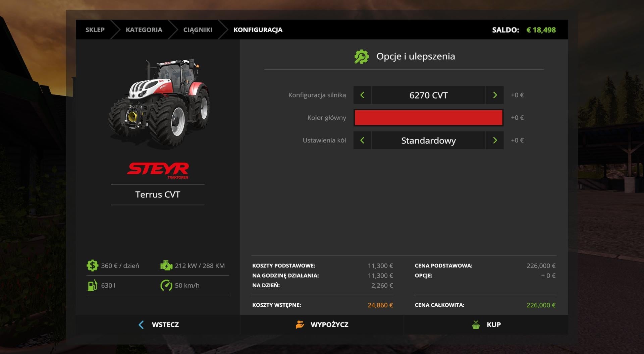644x354 pixels.
Task: Click the Ustawienia kół label
Action: (x=324, y=140)
